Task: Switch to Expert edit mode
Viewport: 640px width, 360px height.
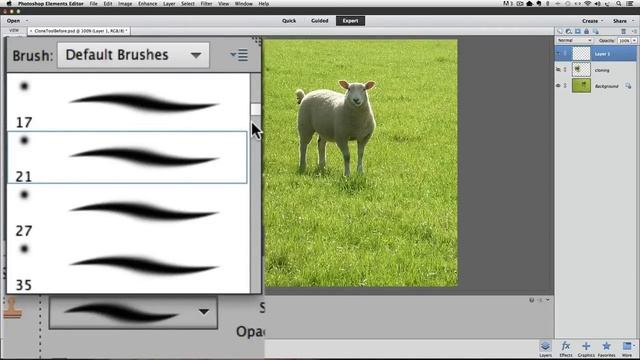Action: (x=350, y=20)
